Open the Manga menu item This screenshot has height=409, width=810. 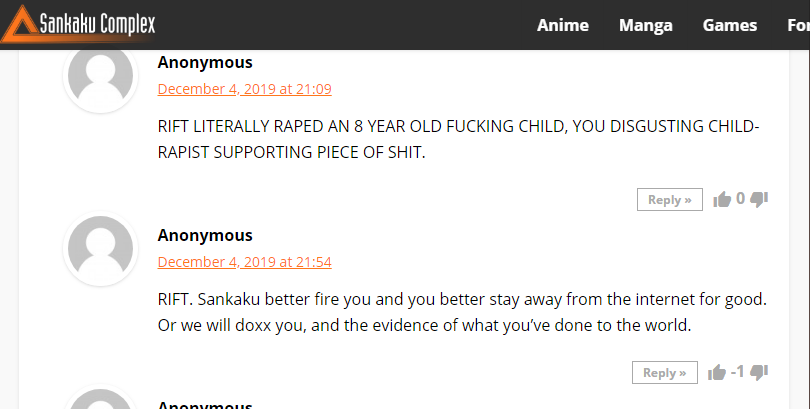646,25
